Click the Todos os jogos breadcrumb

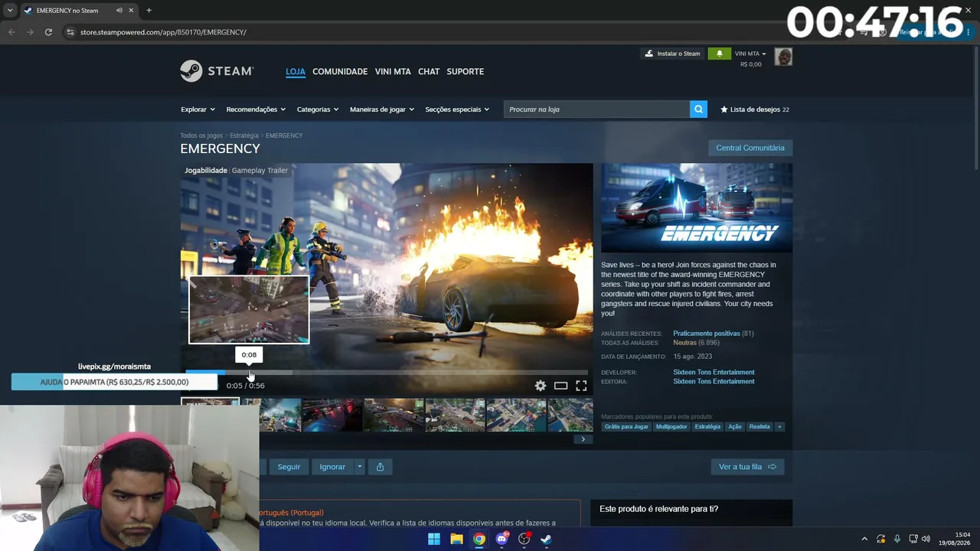point(201,135)
